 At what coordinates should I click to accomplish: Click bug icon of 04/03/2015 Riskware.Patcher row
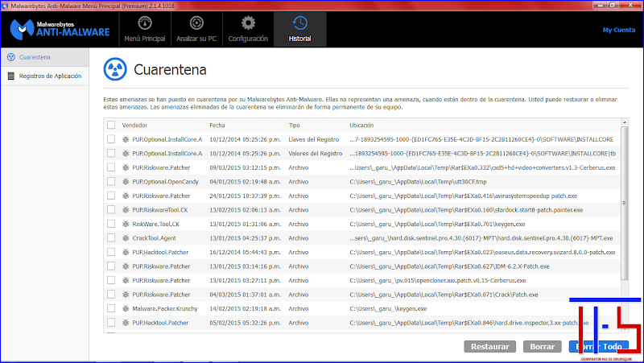tap(126, 295)
